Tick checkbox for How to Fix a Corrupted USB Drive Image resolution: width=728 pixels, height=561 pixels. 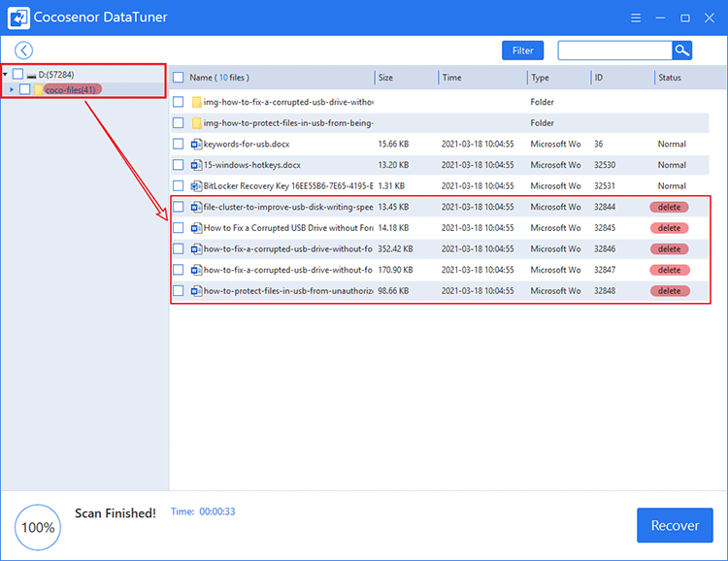(179, 227)
